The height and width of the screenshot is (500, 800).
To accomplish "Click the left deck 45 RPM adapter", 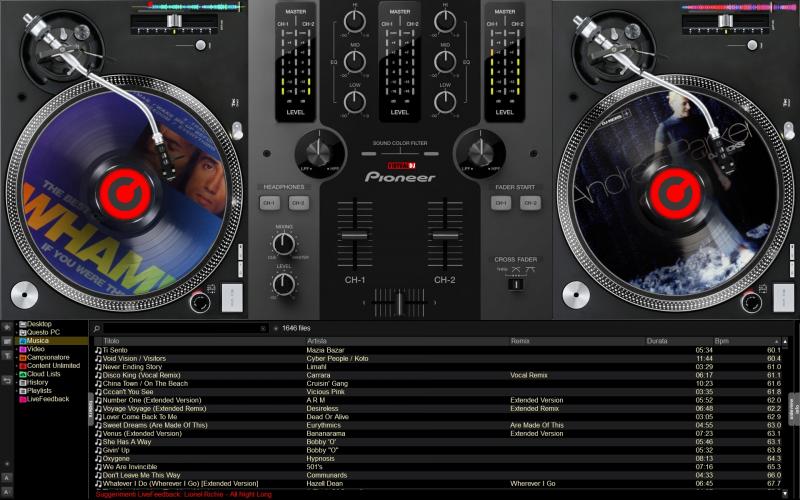I will click(24, 295).
